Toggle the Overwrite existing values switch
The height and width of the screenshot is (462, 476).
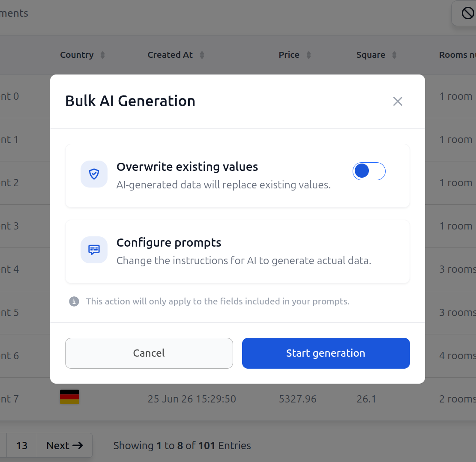coord(369,171)
